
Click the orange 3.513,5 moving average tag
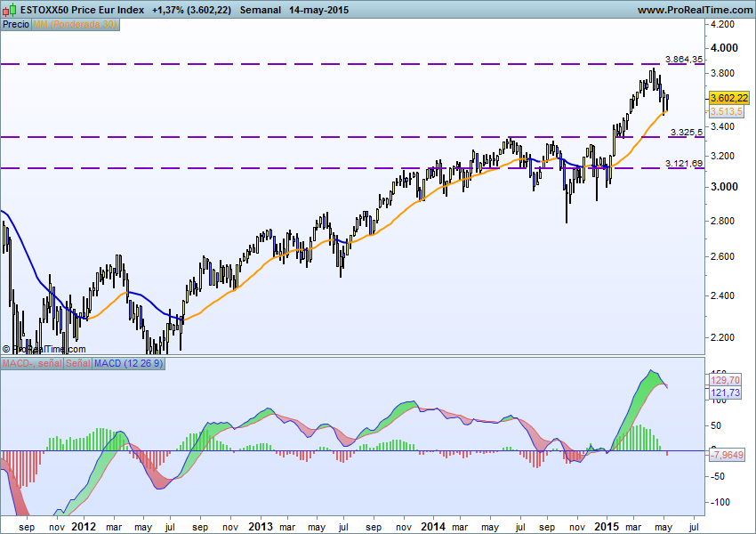coord(725,112)
